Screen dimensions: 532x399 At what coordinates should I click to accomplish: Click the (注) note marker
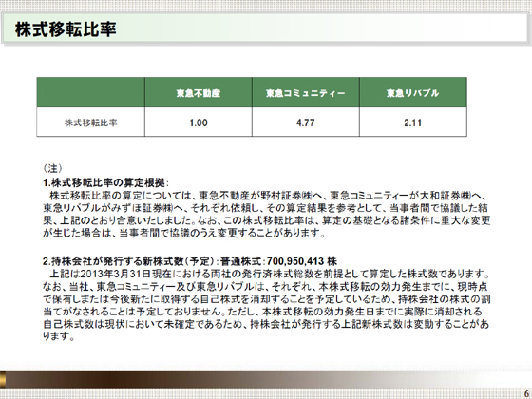click(x=52, y=168)
